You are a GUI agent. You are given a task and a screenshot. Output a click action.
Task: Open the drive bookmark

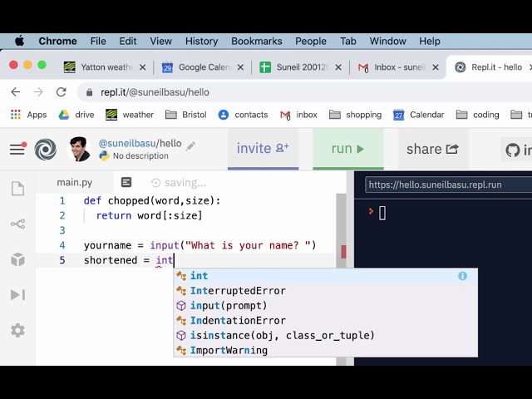(76, 115)
